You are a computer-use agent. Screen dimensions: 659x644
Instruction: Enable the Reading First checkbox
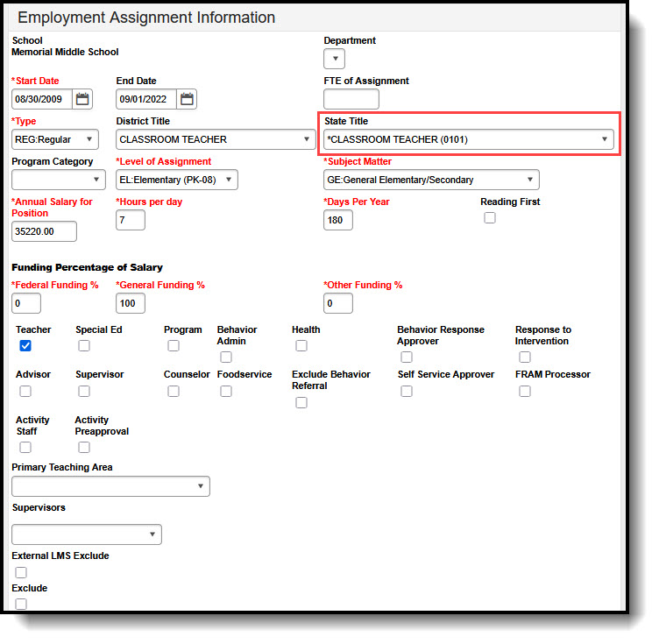(490, 217)
